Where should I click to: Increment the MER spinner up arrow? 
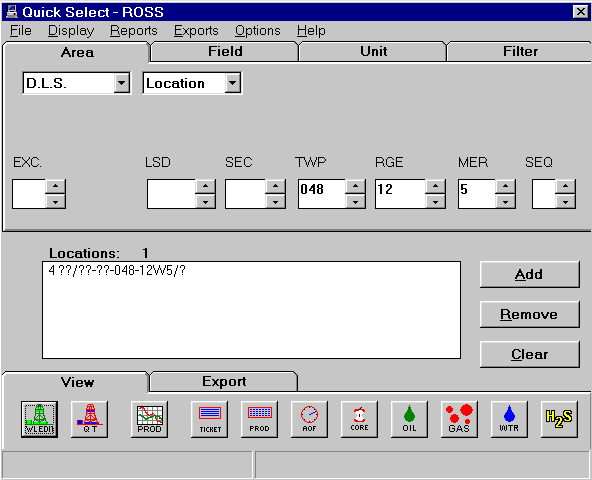506,186
